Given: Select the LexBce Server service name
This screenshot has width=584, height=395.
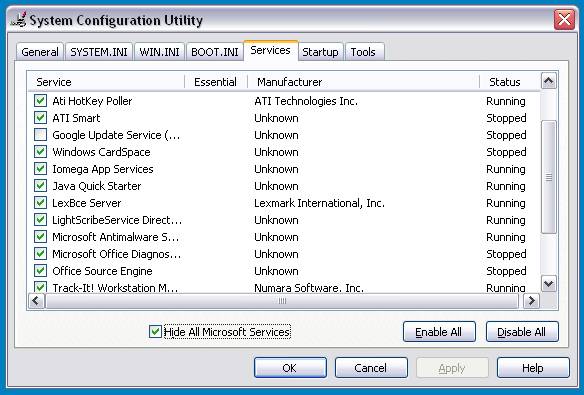Looking at the screenshot, I should coord(87,203).
